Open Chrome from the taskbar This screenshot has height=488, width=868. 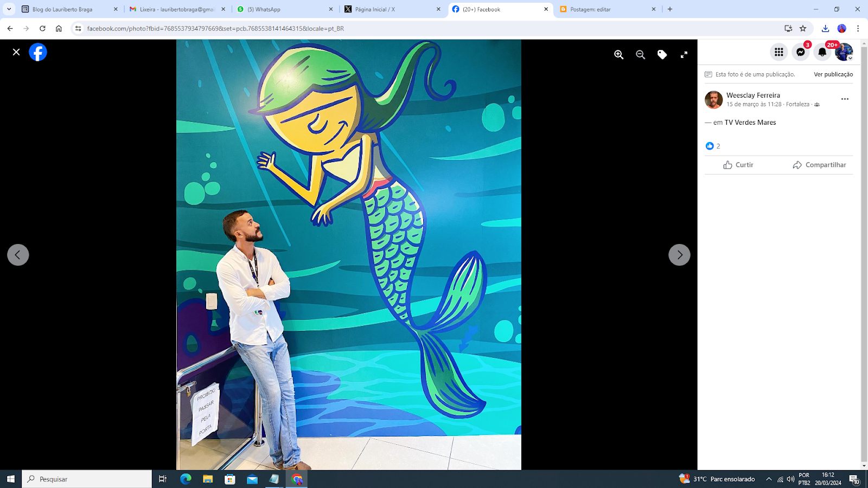tap(297, 479)
